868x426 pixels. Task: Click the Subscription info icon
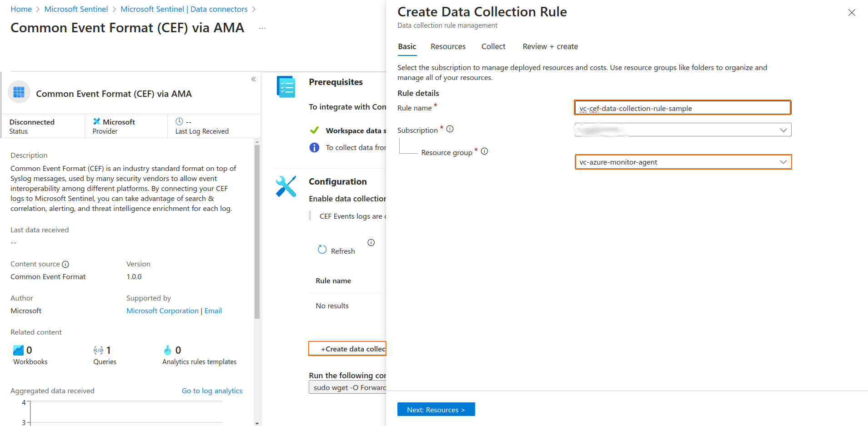(x=450, y=129)
